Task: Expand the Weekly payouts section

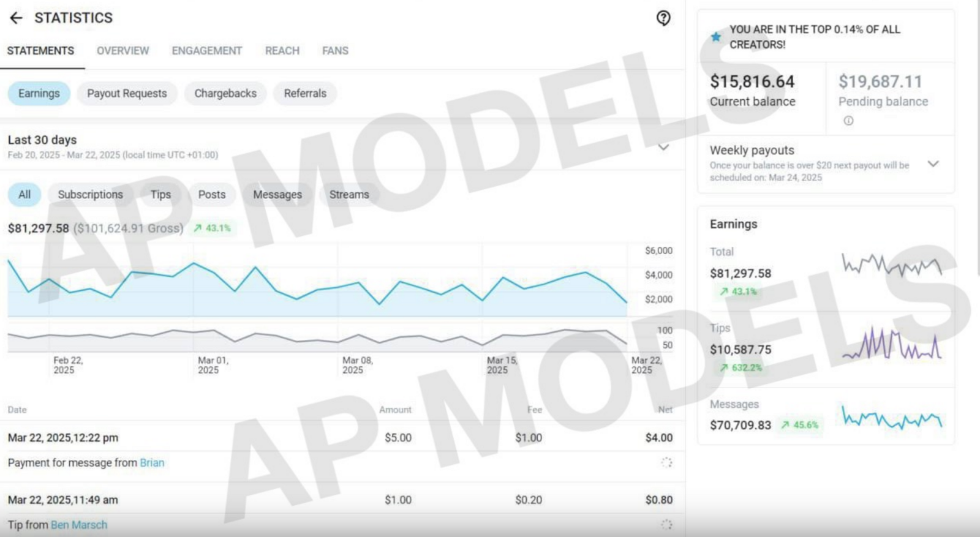Action: click(933, 163)
